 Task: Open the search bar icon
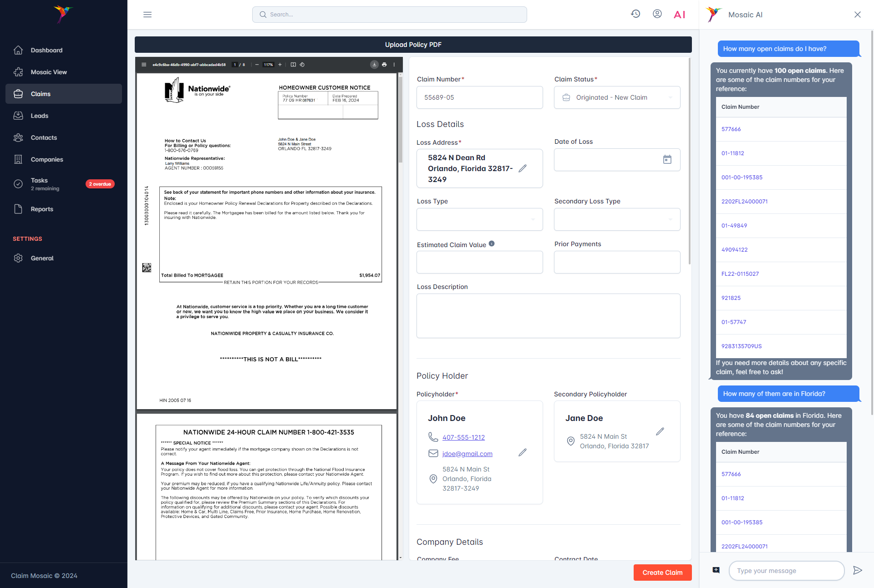click(x=263, y=14)
